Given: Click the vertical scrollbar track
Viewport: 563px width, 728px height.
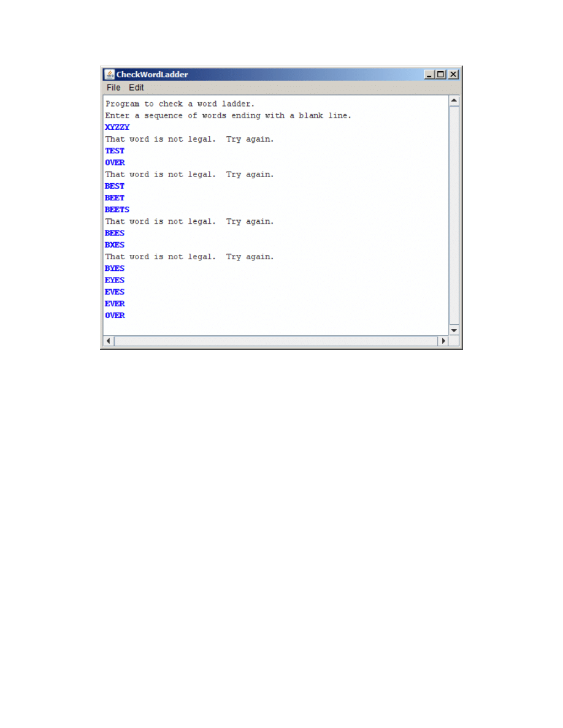Looking at the screenshot, I should (454, 214).
